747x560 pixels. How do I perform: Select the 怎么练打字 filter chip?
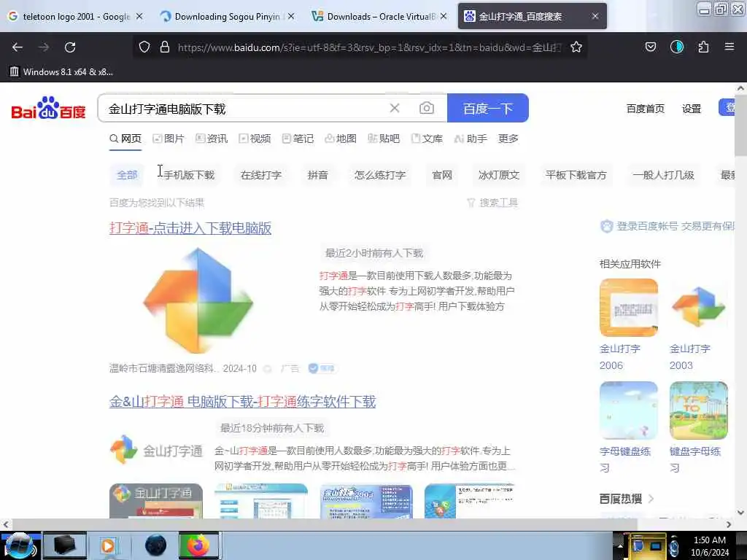[x=380, y=175]
